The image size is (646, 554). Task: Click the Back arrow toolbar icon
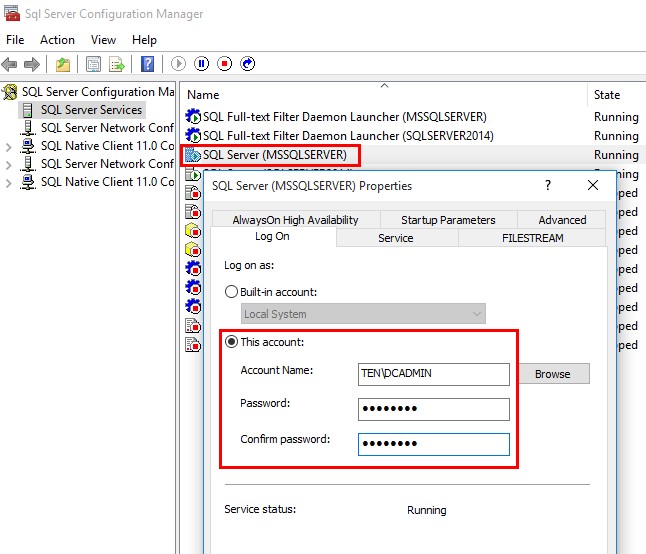(x=9, y=64)
